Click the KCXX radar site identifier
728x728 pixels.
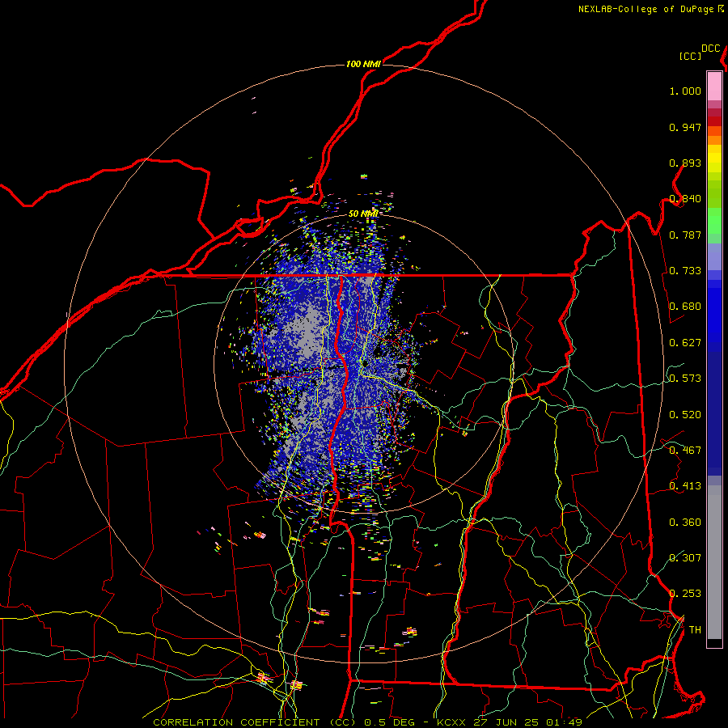coord(451,722)
